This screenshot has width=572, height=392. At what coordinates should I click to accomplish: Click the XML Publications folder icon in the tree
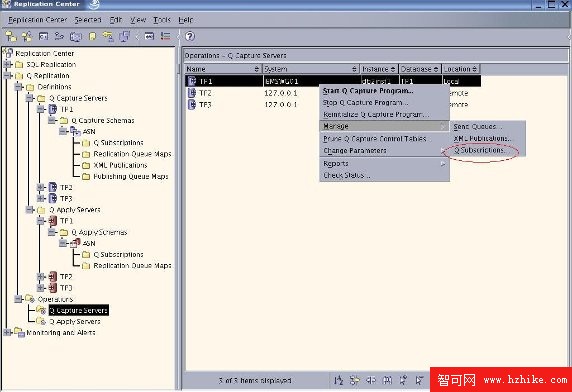[x=86, y=165]
